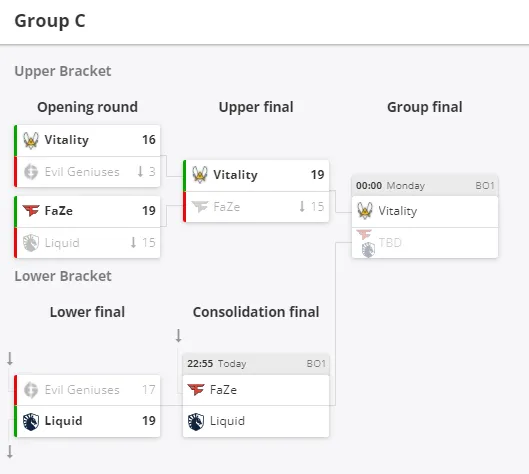Open FaZe team link in Consolidation final
Viewport: 529px width, 474px height.
coord(223,390)
